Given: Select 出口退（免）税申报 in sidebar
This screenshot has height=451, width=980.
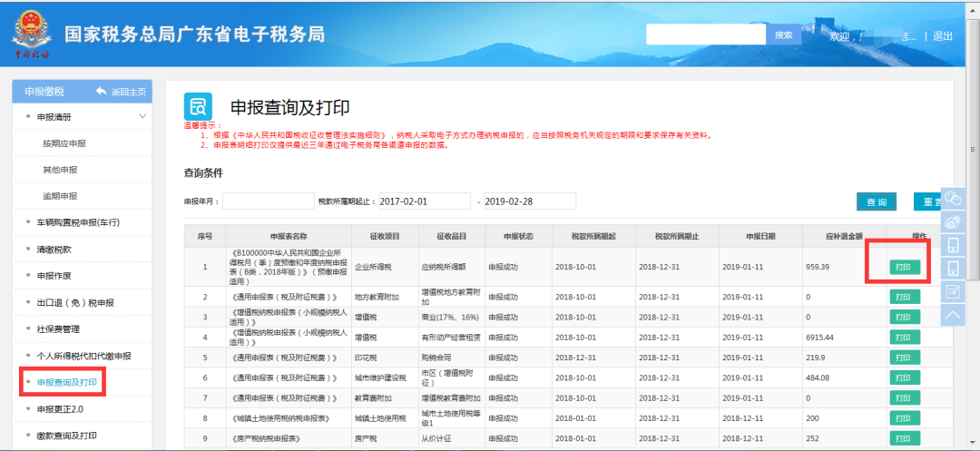Looking at the screenshot, I should click(75, 302).
